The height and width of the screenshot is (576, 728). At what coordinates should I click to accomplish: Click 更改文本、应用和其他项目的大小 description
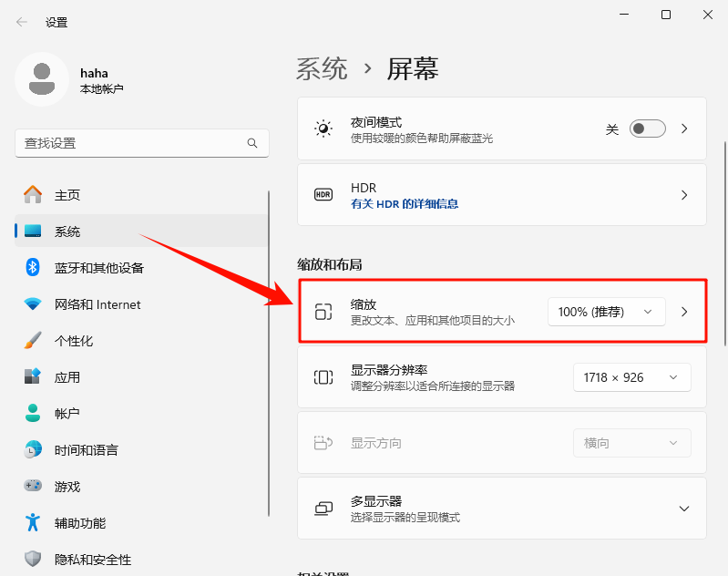tap(432, 320)
